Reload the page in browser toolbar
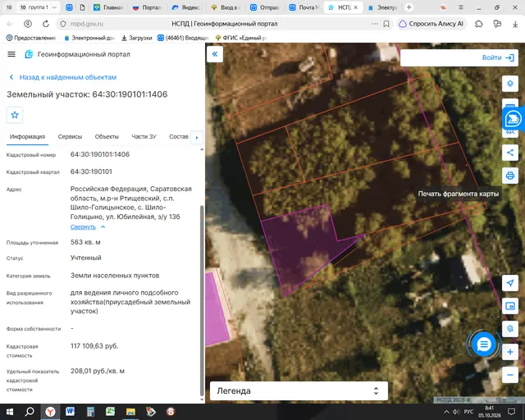This screenshot has width=525, height=420. coord(46,24)
